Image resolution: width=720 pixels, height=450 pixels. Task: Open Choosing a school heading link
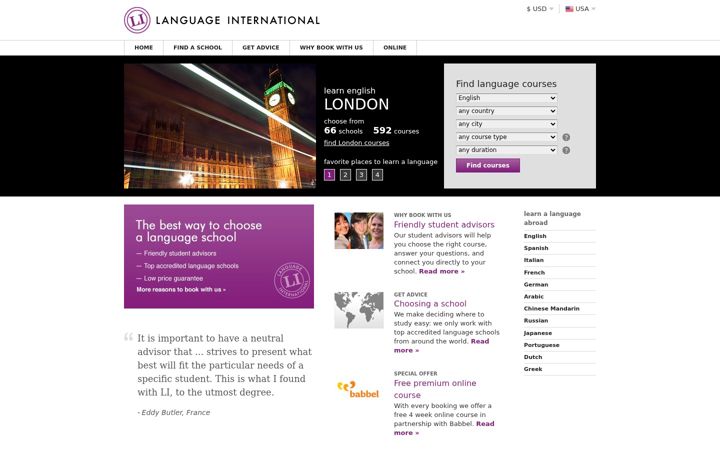(x=430, y=304)
